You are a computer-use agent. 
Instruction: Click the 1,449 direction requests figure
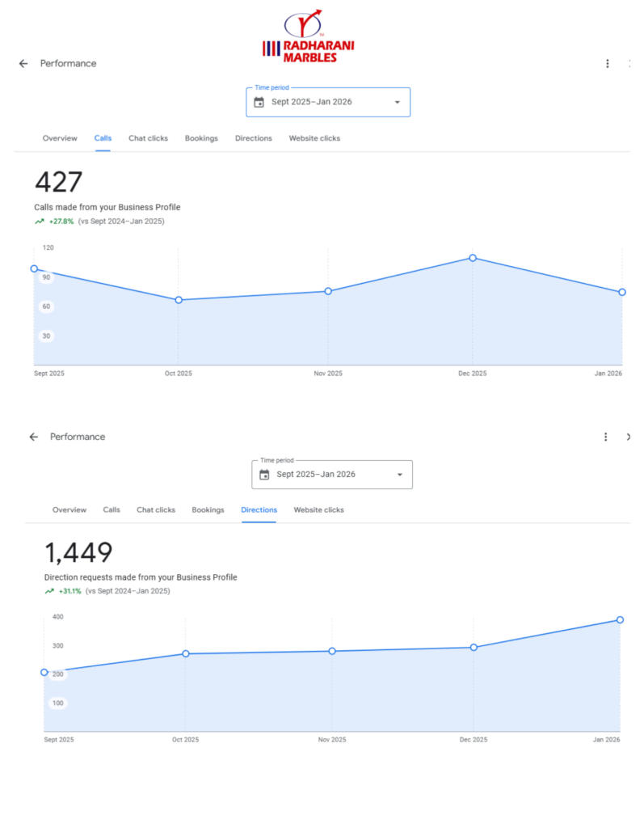[x=78, y=553]
